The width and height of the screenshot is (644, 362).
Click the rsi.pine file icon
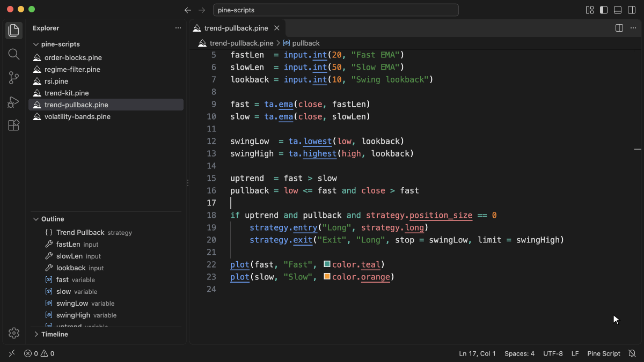(37, 81)
